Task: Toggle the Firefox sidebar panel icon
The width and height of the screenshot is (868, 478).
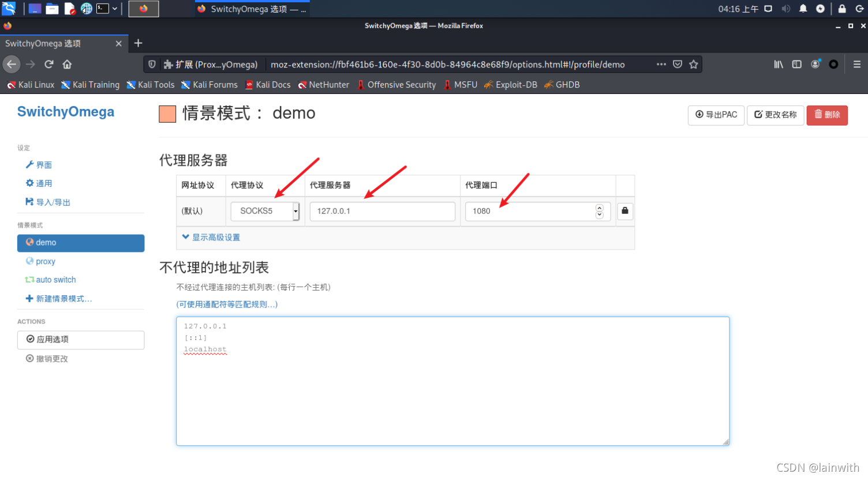Action: [797, 64]
